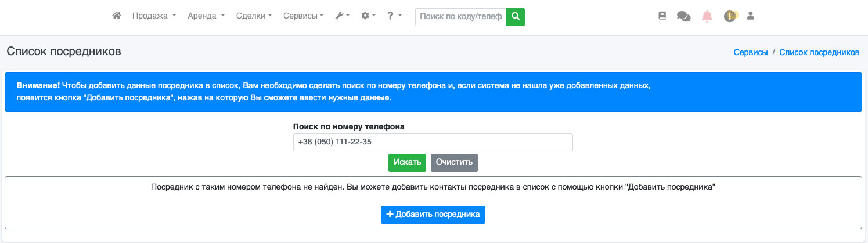
Task: Open the Продажа menu
Action: point(154,16)
